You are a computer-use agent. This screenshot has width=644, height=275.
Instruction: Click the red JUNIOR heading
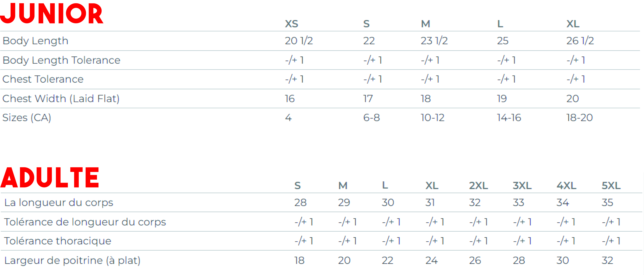pos(52,14)
